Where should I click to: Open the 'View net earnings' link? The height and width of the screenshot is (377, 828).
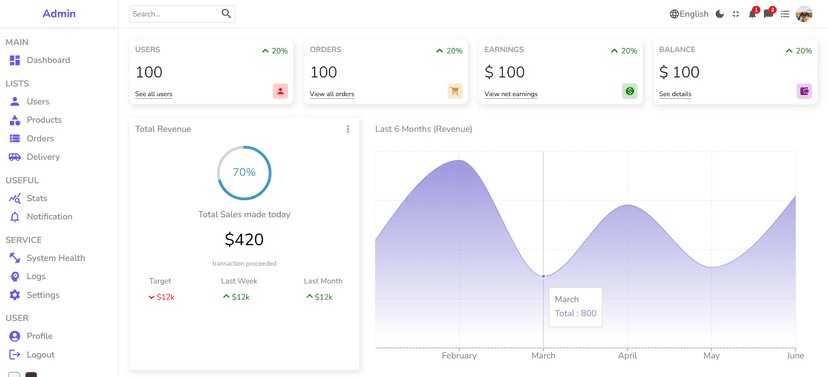coord(511,94)
